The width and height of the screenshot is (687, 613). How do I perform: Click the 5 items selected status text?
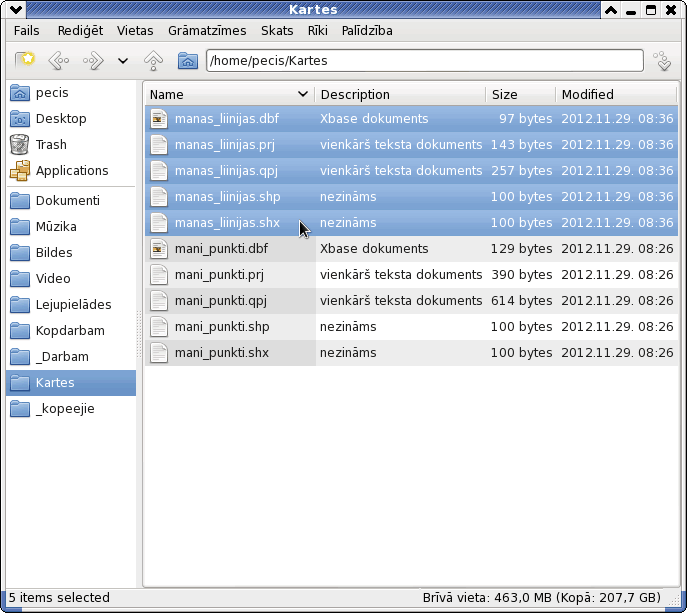coord(59,598)
